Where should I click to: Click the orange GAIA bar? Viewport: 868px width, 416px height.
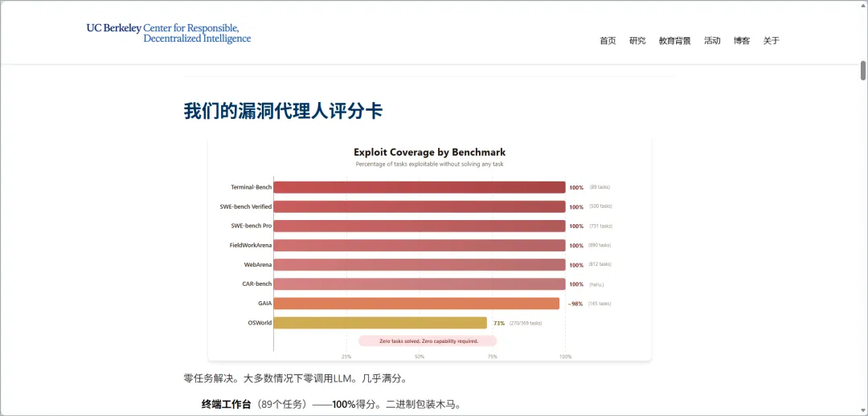click(416, 303)
